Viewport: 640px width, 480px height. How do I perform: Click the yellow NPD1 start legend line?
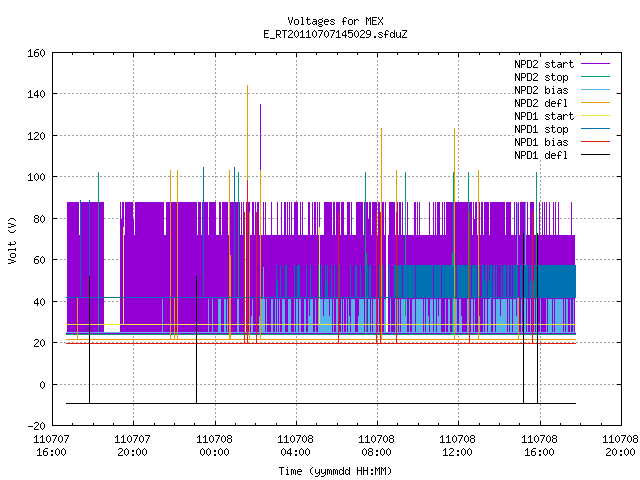(595, 116)
